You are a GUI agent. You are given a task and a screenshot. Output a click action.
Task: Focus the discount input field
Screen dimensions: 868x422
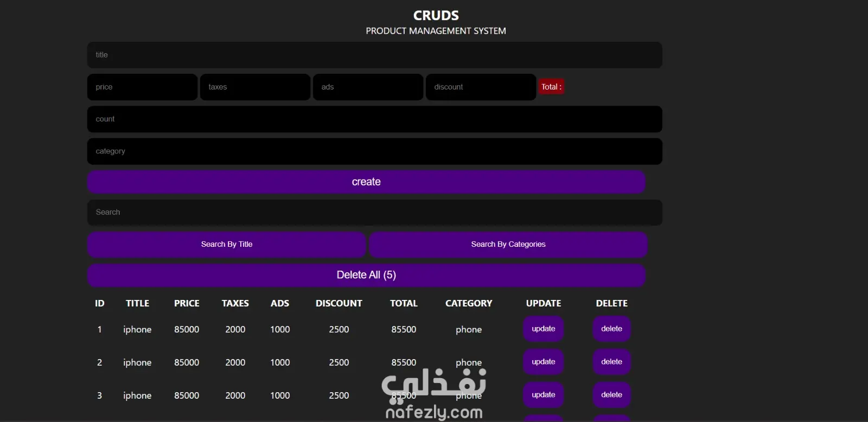coord(481,87)
